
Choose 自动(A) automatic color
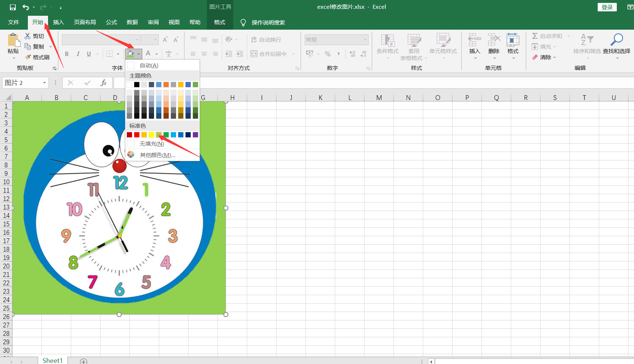[162, 66]
